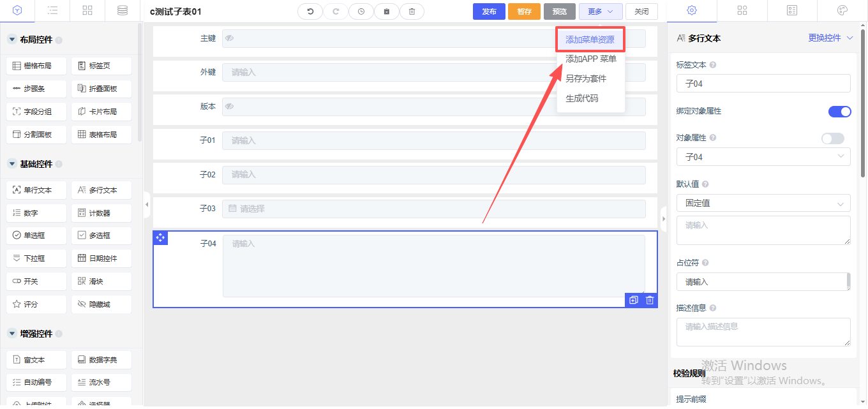The image size is (868, 409).
Task: Collapse the 布局控件 section
Action: (12, 40)
